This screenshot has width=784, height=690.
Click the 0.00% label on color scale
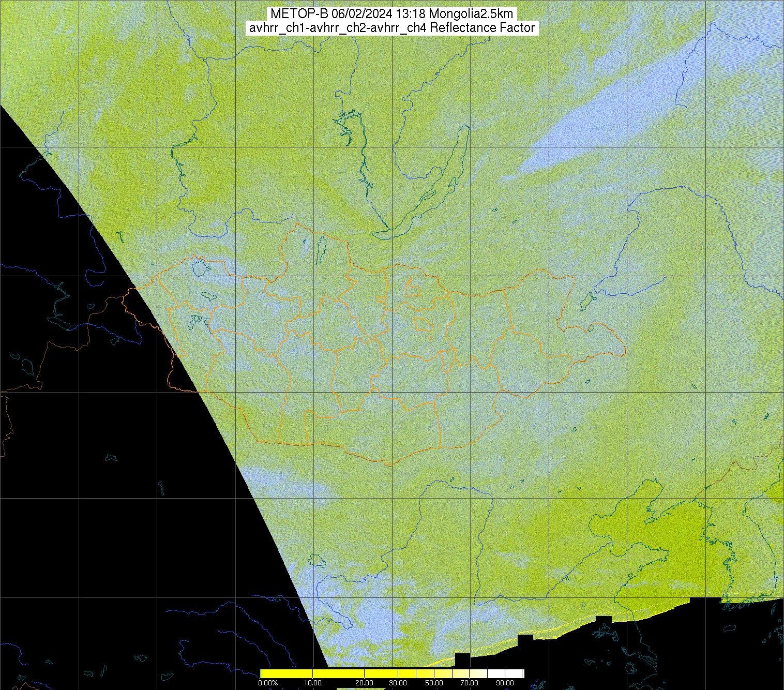[268, 683]
